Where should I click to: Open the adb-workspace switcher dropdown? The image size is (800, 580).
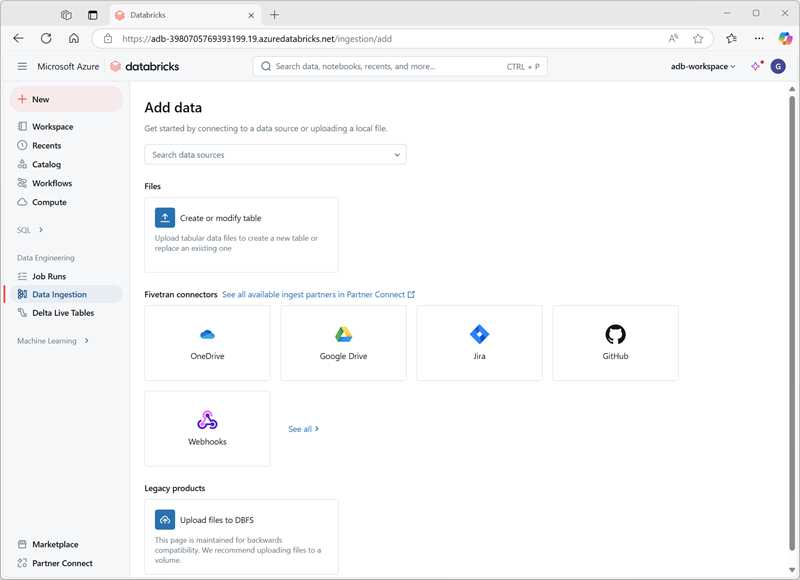pyautogui.click(x=703, y=66)
